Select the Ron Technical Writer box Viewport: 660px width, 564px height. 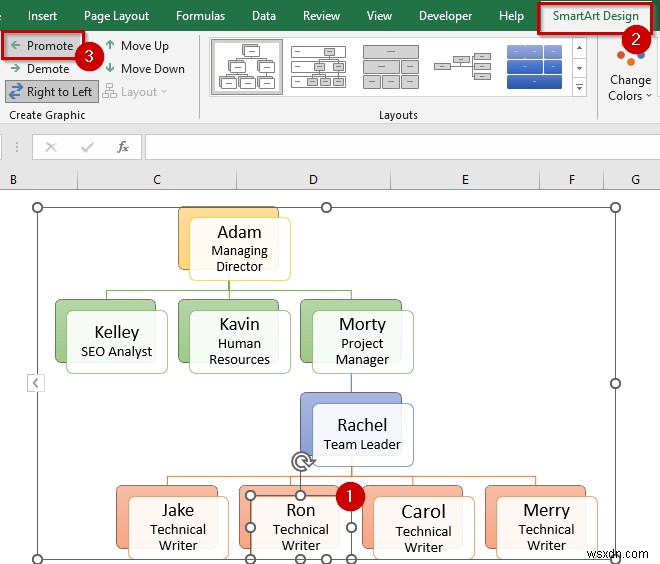[x=301, y=527]
